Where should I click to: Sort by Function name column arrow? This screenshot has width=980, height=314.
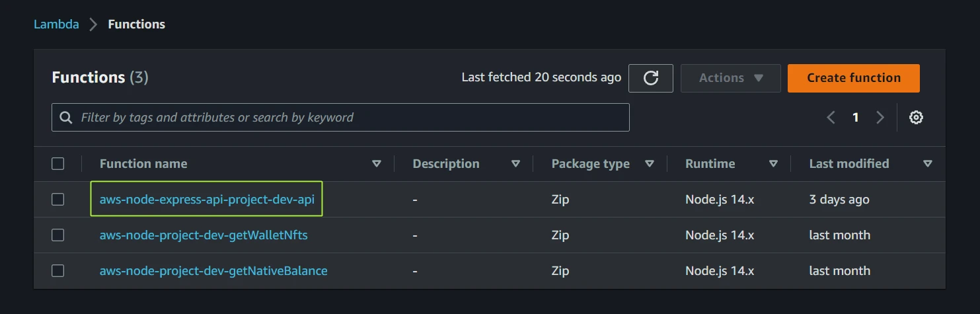click(377, 164)
